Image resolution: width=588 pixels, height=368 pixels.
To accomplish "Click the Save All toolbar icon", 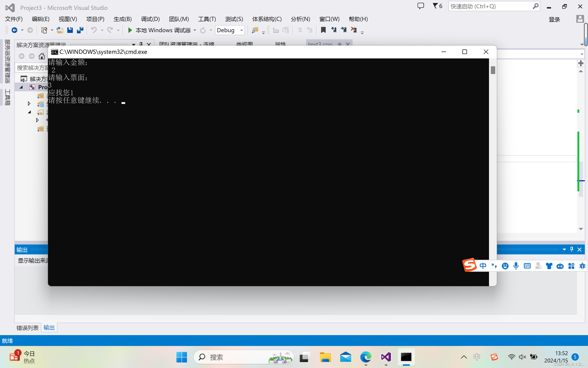I will [80, 30].
